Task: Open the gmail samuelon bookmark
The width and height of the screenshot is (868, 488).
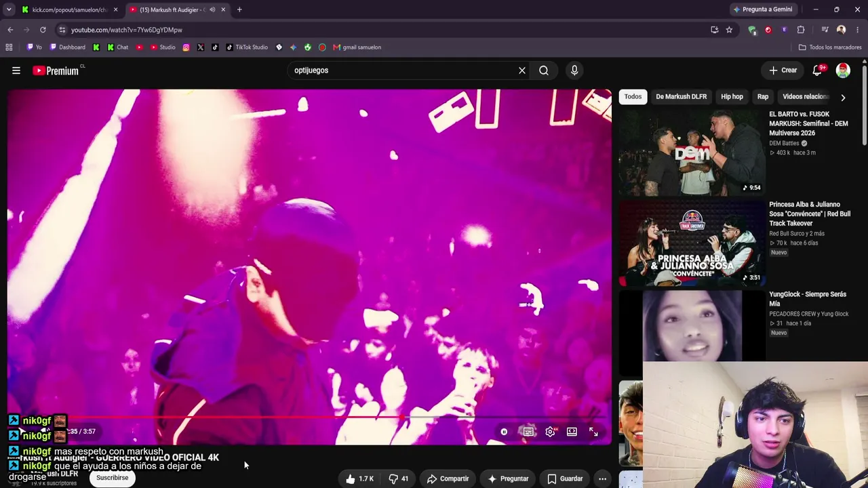Action: [357, 47]
